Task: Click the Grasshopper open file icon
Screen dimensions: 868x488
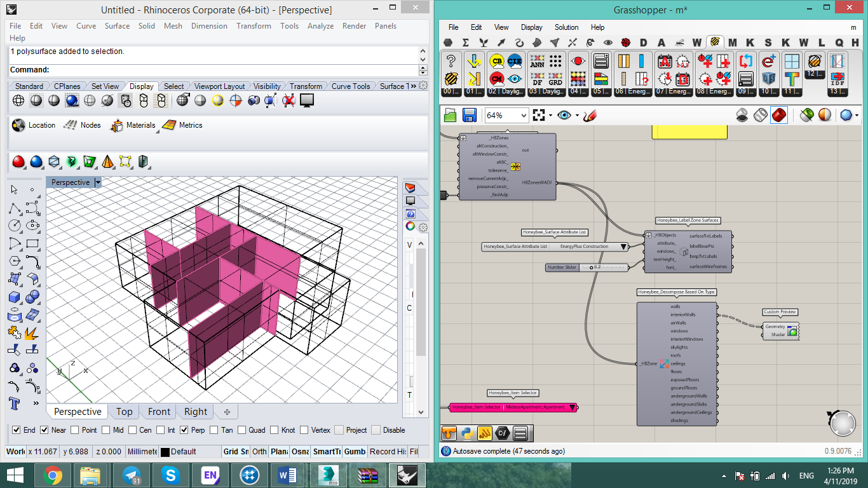Action: (x=451, y=115)
